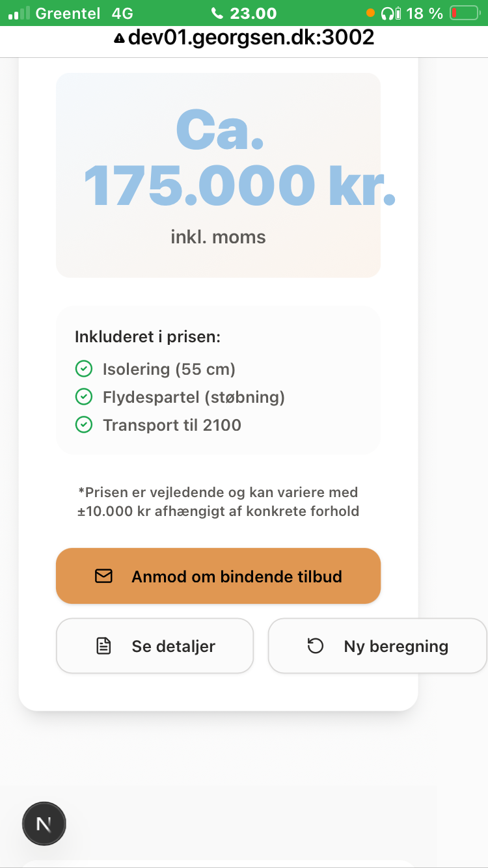Tap the not-secure warning icon before URL
This screenshot has height=868, width=488.
[x=119, y=38]
